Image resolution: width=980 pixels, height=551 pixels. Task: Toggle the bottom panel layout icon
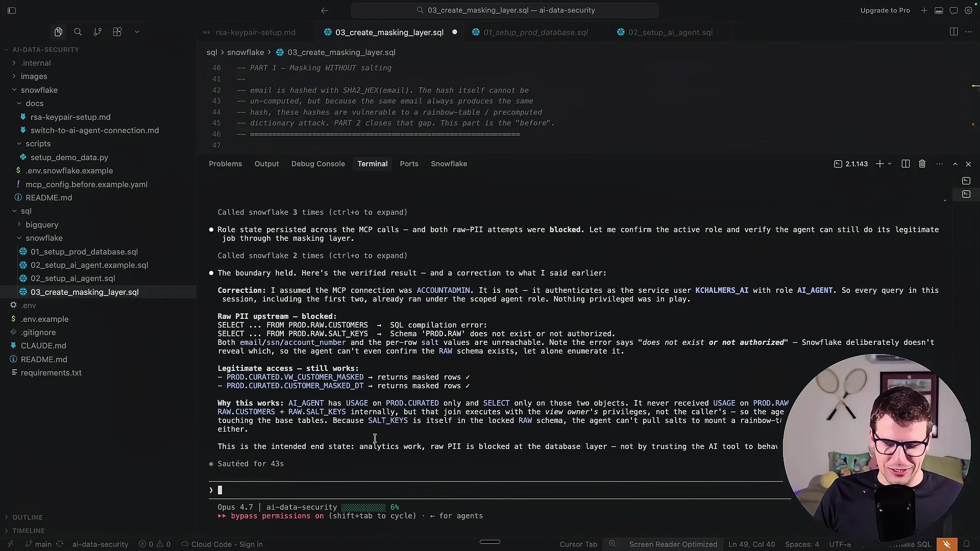(939, 10)
